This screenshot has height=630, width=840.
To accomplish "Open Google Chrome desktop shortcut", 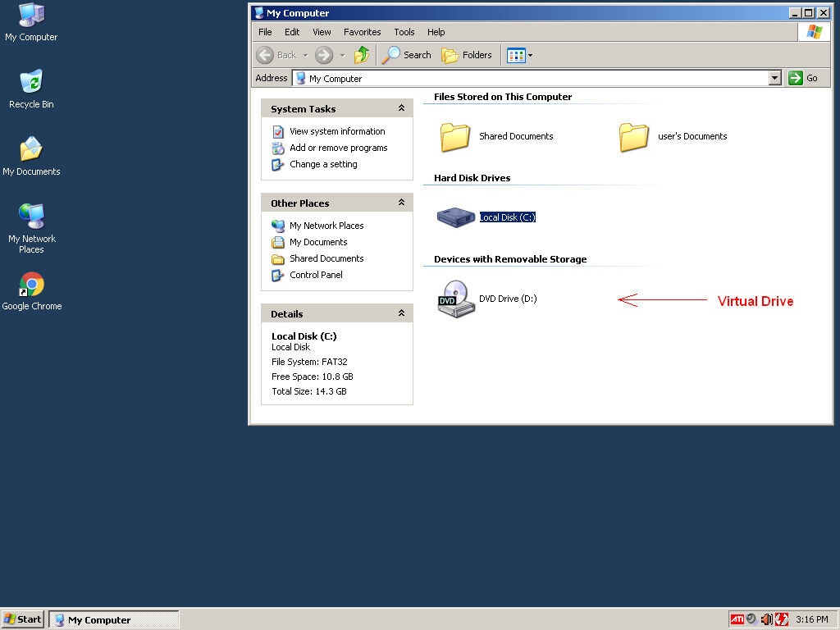I will (x=31, y=285).
